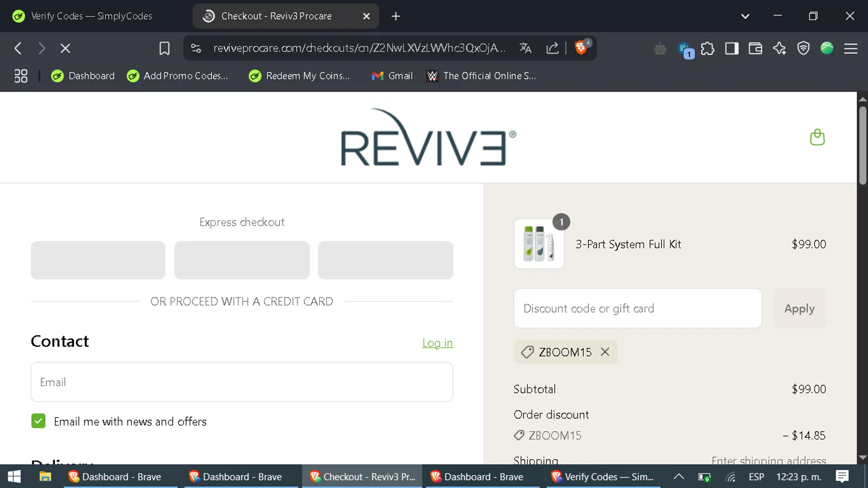Show hidden system tray icons
This screenshot has height=488, width=868.
(679, 476)
